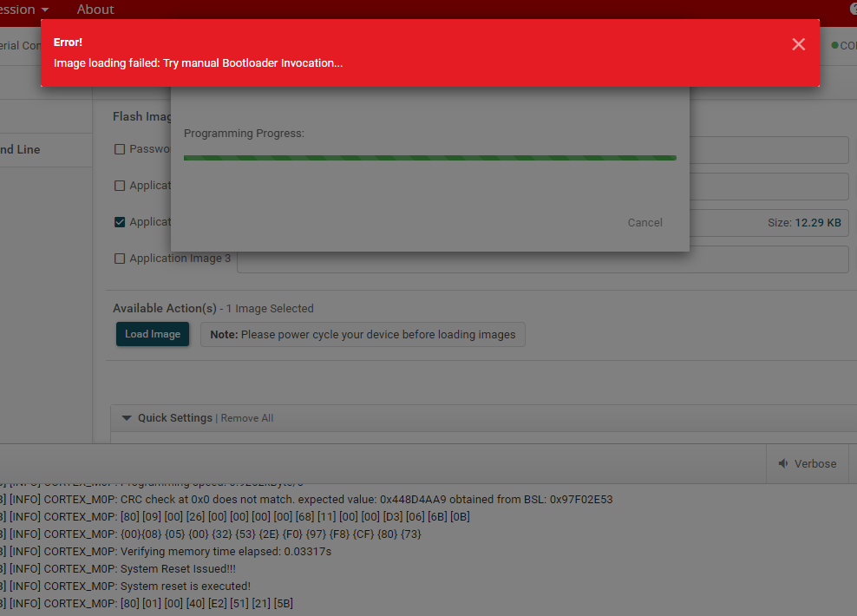Screen dimensions: 857x616
Task: Click the Verbose speaker icon
Action: click(x=783, y=463)
